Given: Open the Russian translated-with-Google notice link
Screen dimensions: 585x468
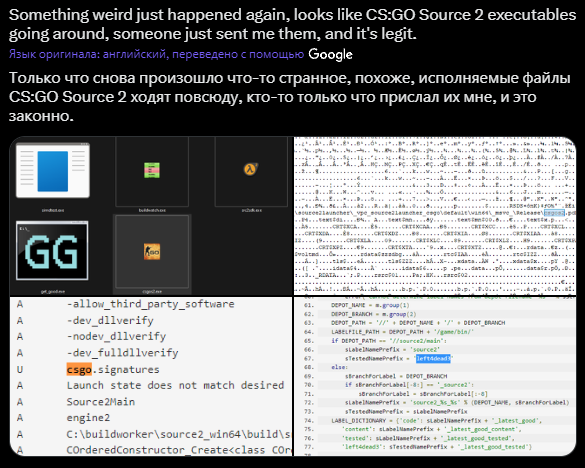Looking at the screenshot, I should [156, 54].
